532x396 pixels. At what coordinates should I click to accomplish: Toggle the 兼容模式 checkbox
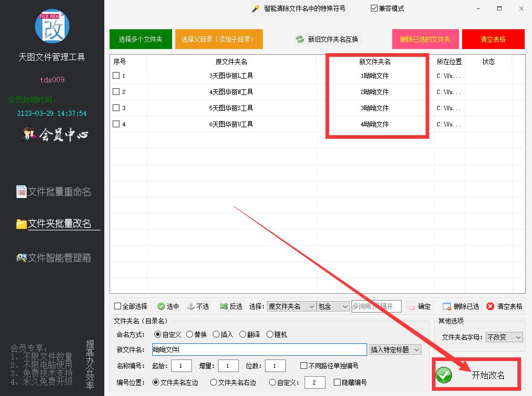[374, 8]
